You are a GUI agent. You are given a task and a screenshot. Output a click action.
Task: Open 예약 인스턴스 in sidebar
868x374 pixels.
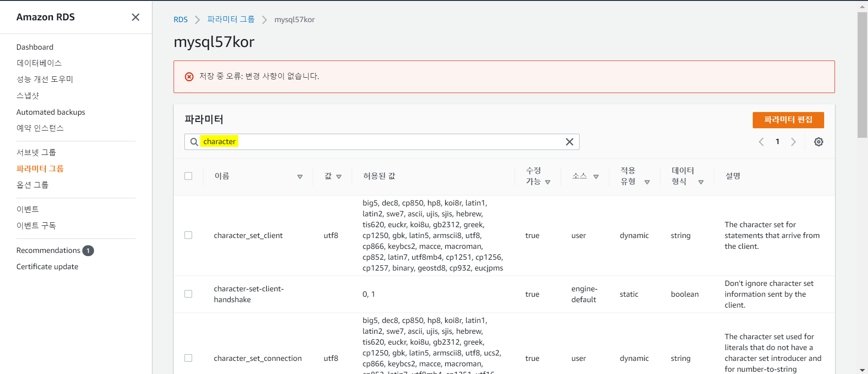40,128
